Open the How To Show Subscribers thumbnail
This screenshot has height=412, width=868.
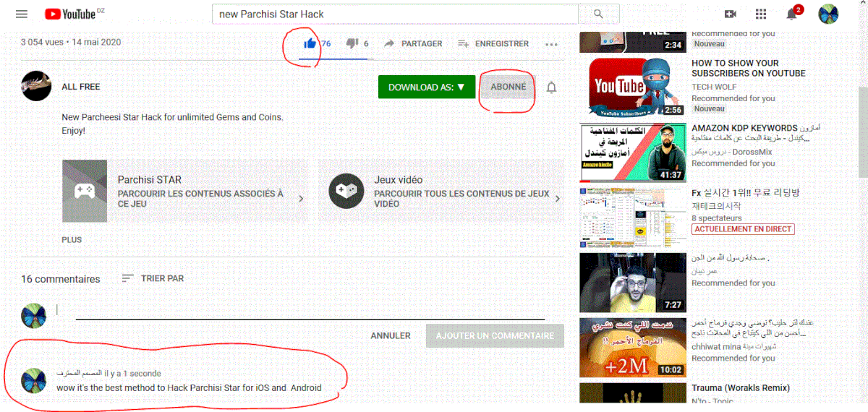pos(633,87)
